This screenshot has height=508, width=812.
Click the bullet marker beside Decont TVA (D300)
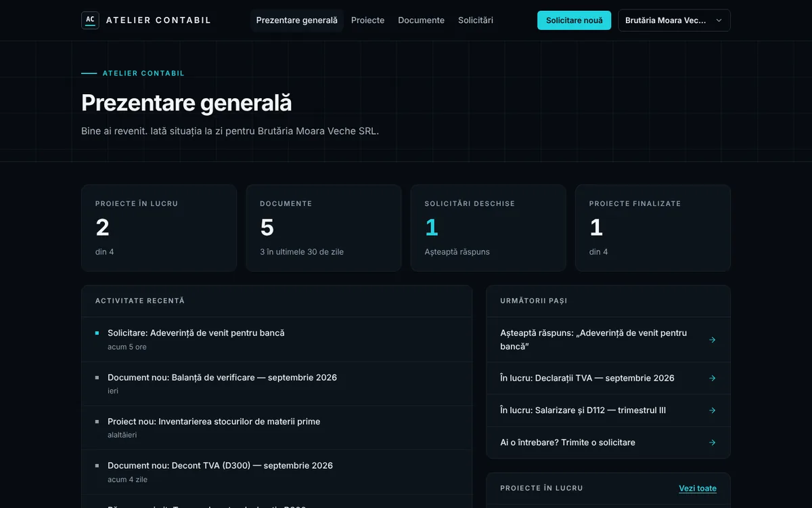click(x=97, y=466)
